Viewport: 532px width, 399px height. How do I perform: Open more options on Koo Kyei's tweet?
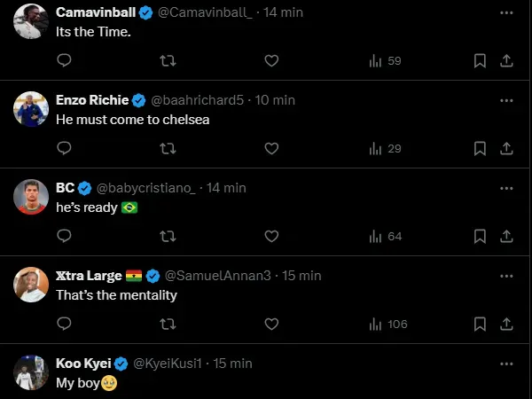(x=506, y=364)
